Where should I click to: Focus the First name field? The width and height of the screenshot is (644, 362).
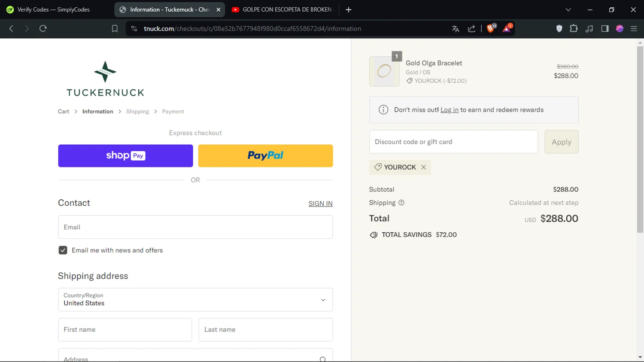click(125, 330)
